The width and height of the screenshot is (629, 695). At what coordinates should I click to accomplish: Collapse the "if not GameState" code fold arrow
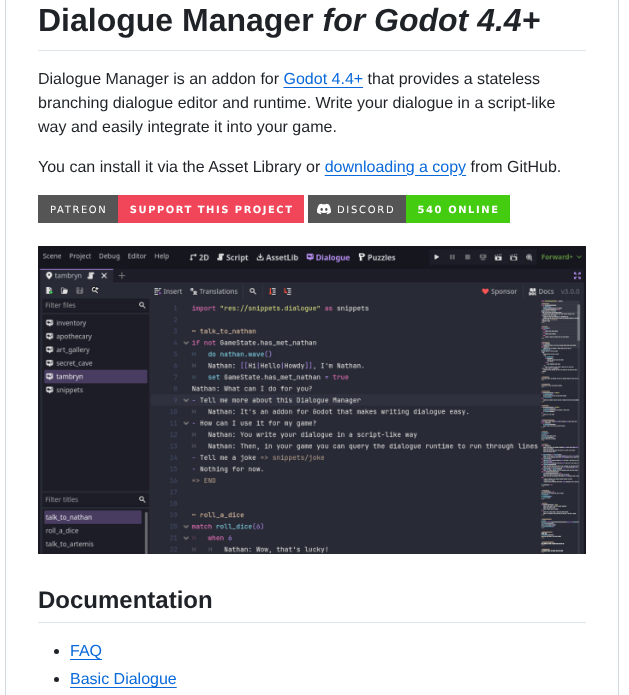click(186, 343)
